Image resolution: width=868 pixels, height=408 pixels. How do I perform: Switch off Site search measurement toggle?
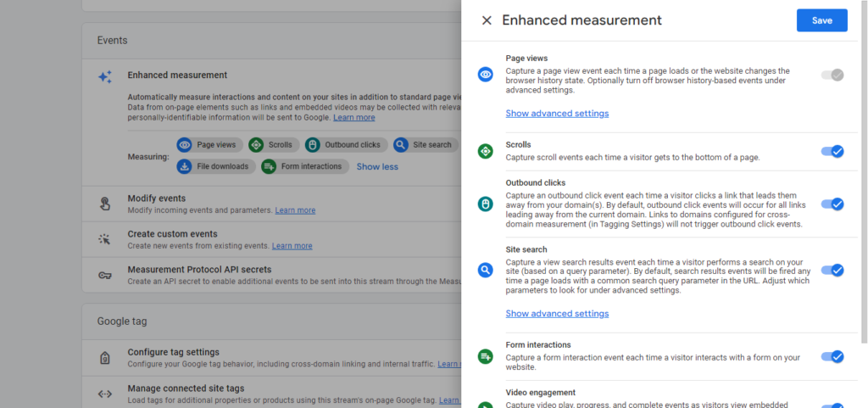[x=832, y=270]
